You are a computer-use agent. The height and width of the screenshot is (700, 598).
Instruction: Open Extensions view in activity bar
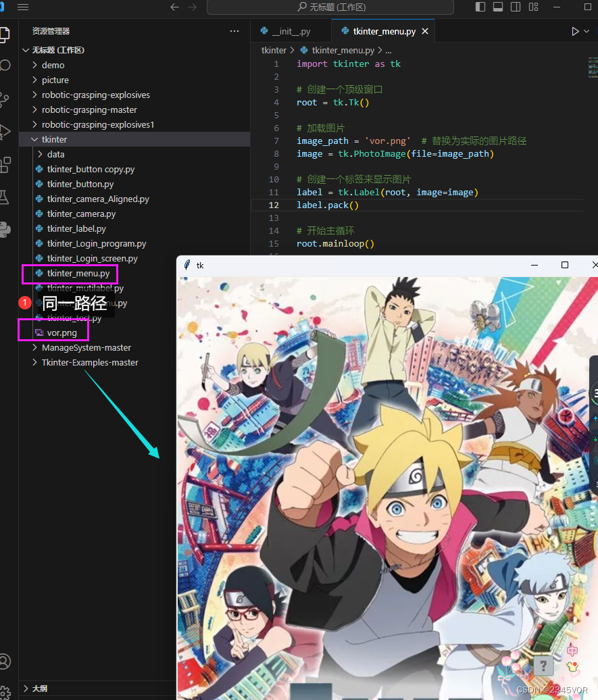click(x=5, y=164)
